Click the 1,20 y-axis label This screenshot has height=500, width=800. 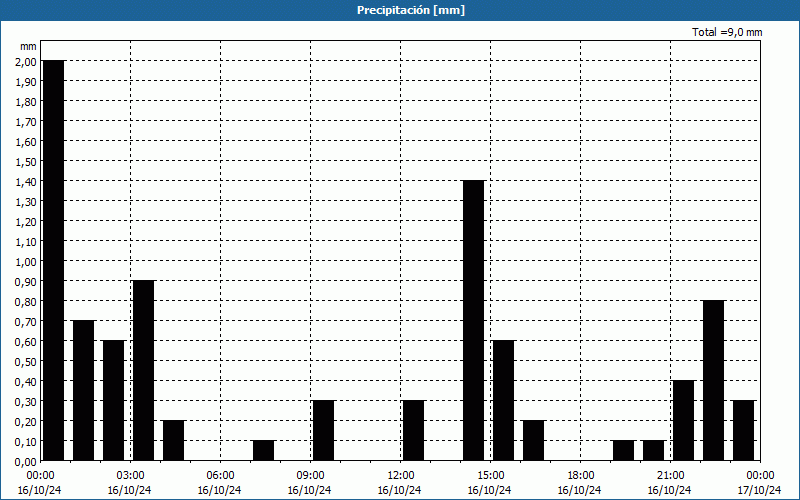(27, 221)
